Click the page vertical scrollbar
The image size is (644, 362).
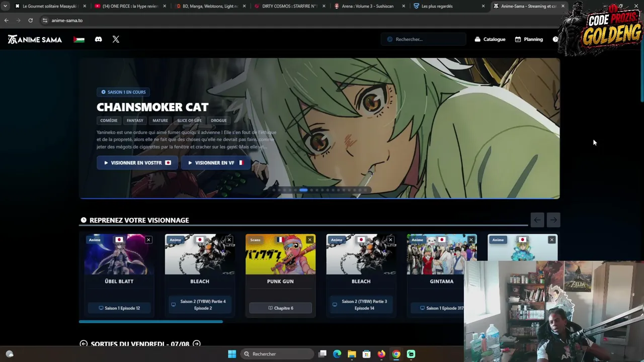642,75
